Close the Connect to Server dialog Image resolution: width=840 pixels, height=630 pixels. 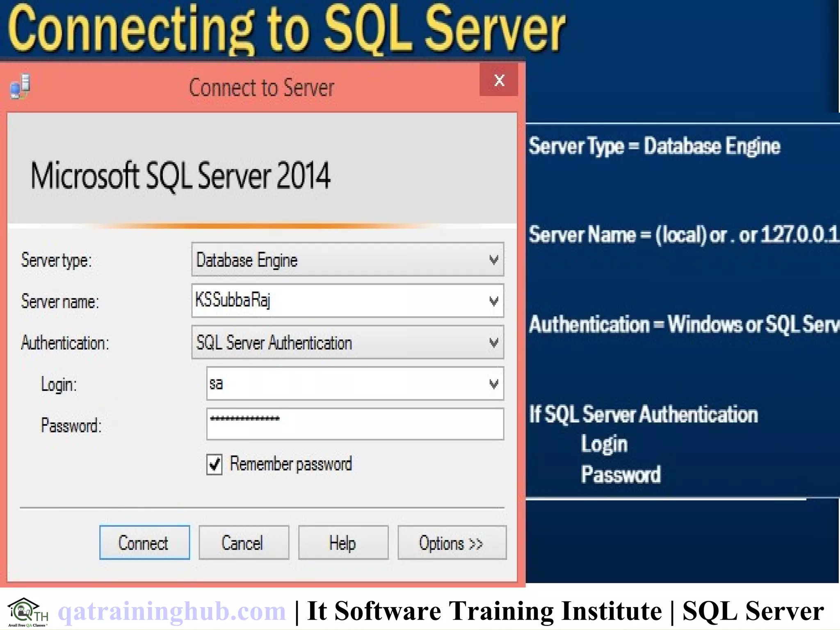[499, 80]
